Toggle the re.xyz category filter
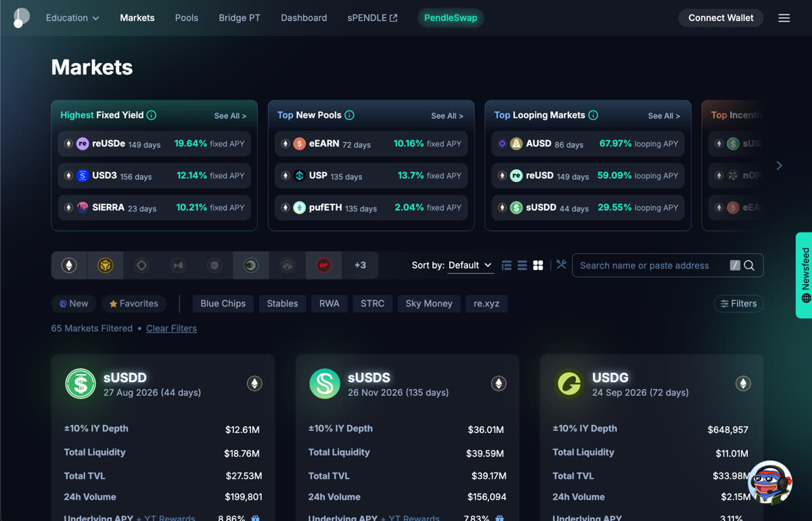This screenshot has width=812, height=521. coord(487,304)
